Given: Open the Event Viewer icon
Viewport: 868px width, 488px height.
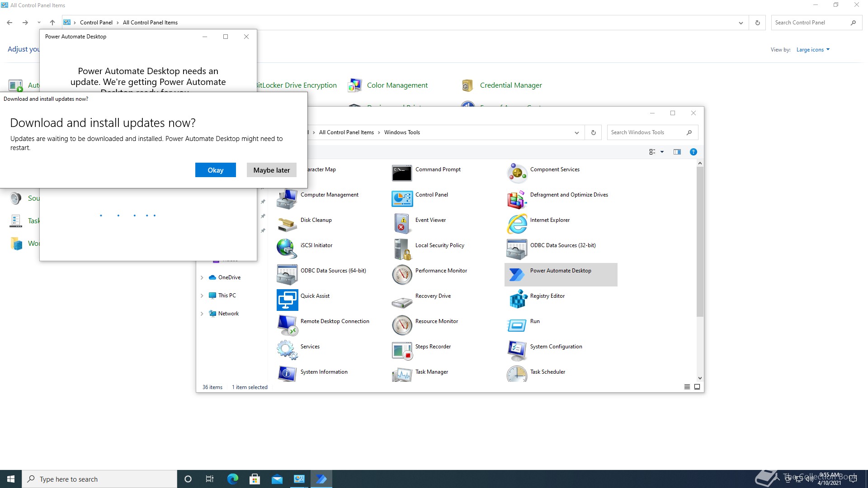Looking at the screenshot, I should pos(401,224).
